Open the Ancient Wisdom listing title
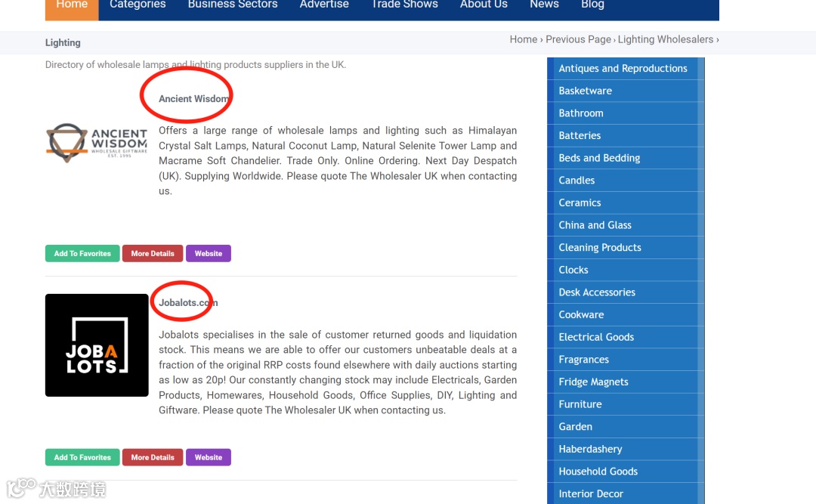Image resolution: width=816 pixels, height=504 pixels. 193,99
